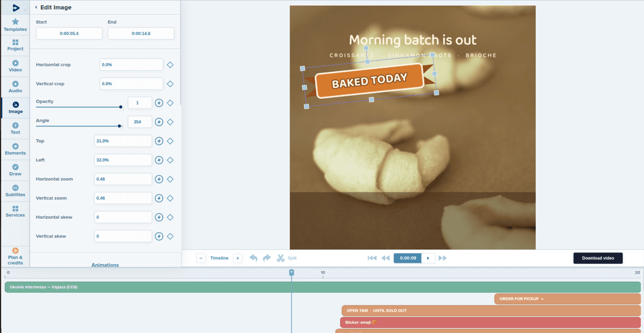Click the End time input field
644x333 pixels.
(141, 33)
